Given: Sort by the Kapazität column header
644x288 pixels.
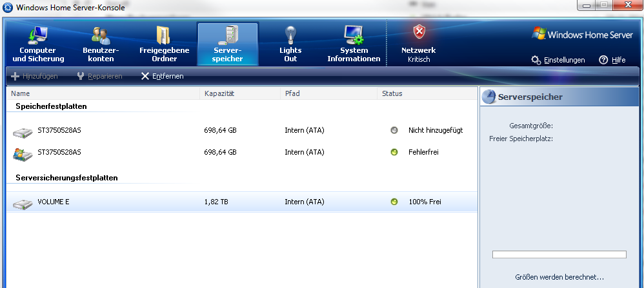Looking at the screenshot, I should (240, 93).
